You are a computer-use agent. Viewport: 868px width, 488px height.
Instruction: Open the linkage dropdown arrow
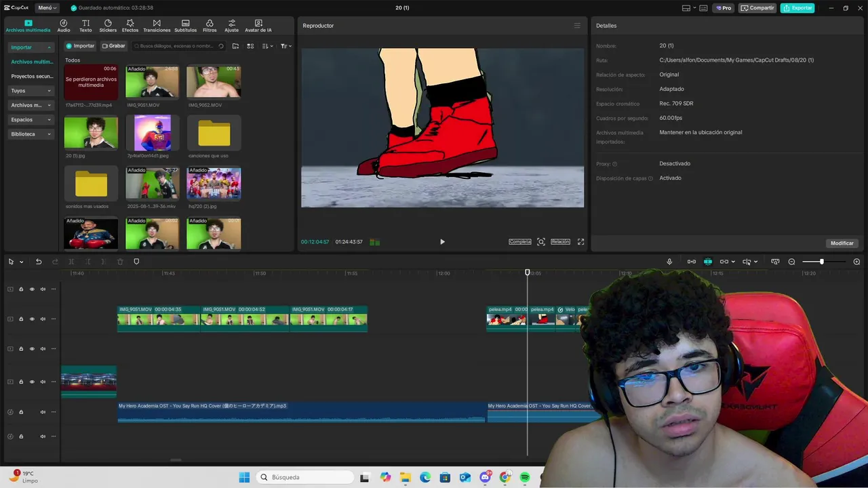pyautogui.click(x=733, y=262)
